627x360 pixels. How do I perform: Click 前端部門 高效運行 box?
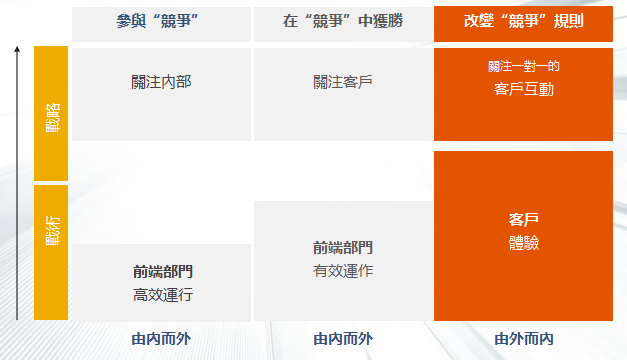click(x=161, y=282)
